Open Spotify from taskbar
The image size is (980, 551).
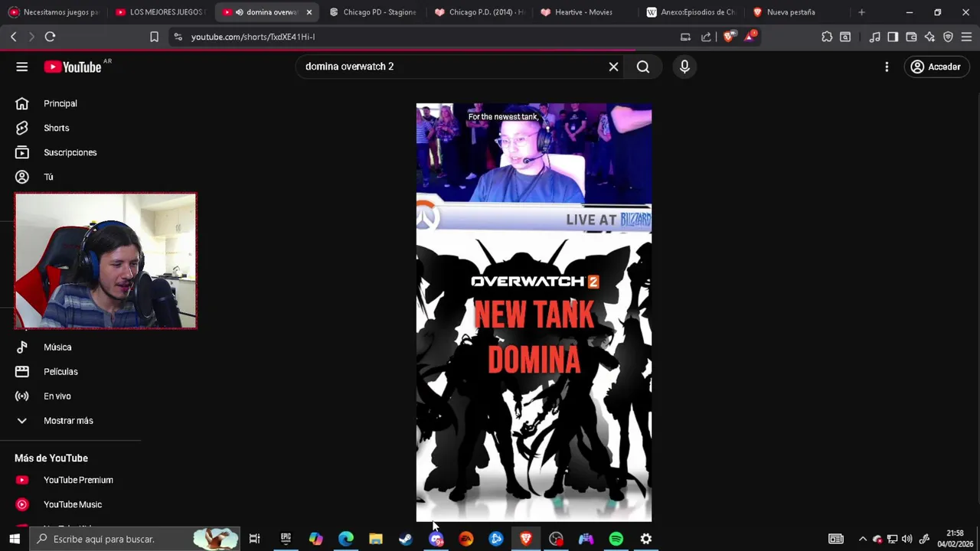tap(616, 539)
